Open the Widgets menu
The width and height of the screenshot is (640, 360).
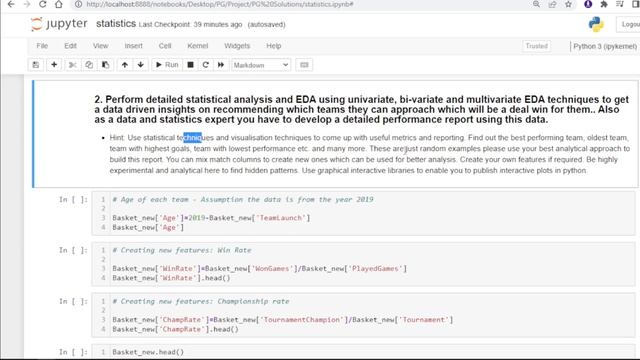click(237, 46)
